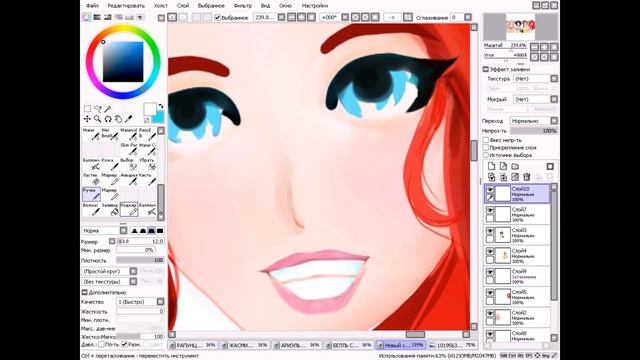Enable the Фикс непр-ть checkbox
640x360 pixels.
point(486,140)
